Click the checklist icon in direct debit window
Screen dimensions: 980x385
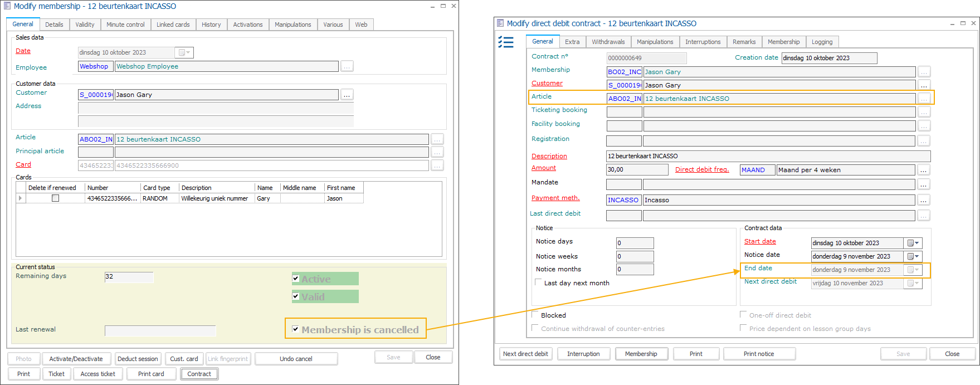coord(505,42)
